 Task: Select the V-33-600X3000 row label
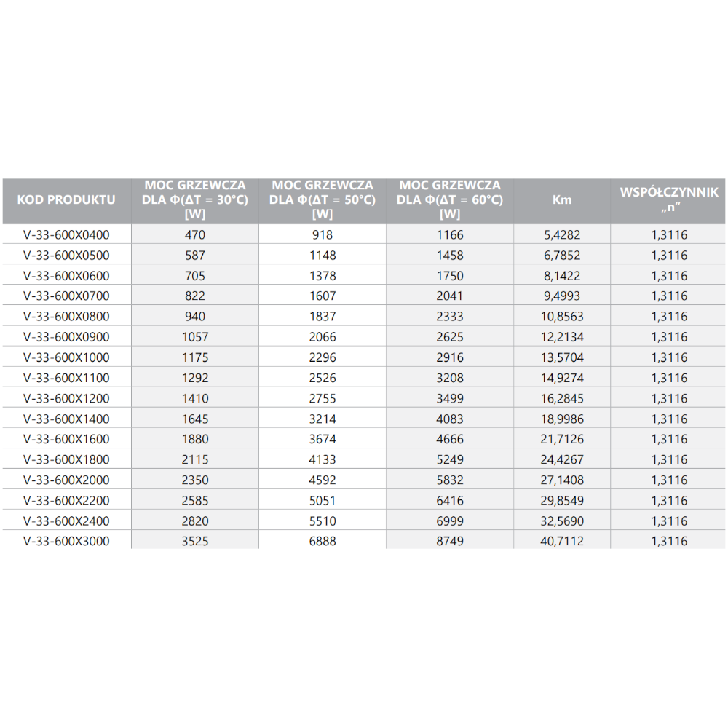[66, 541]
